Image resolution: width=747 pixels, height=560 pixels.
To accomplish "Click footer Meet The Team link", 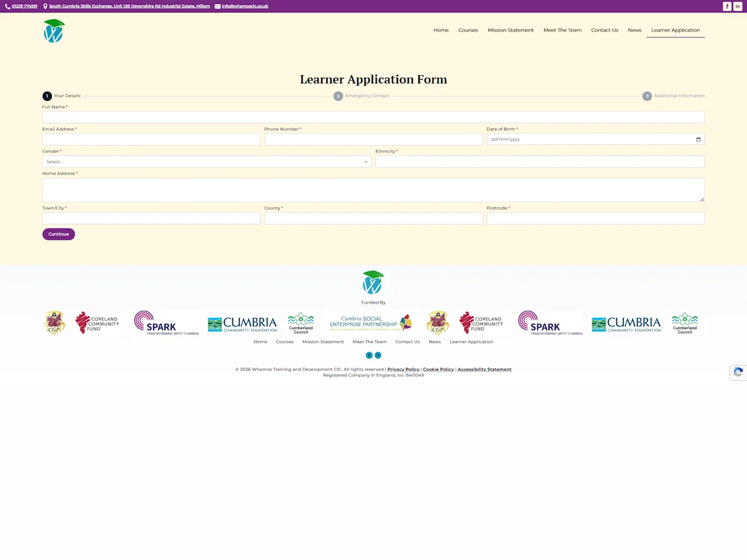I will (x=370, y=342).
